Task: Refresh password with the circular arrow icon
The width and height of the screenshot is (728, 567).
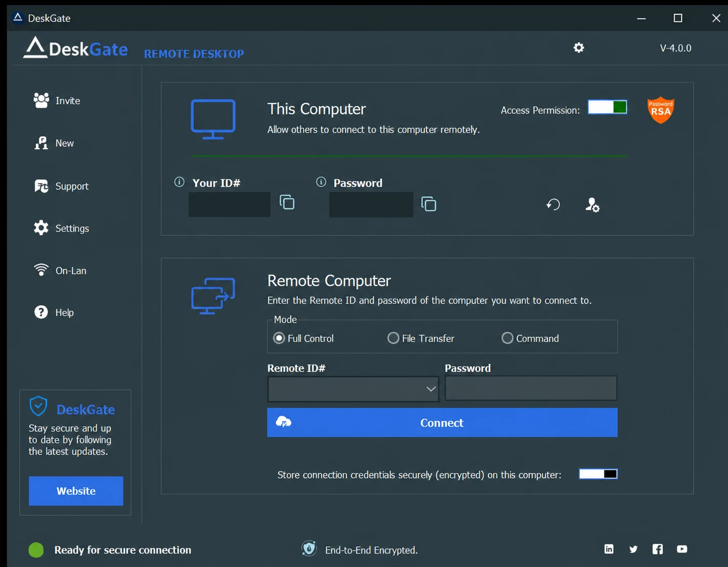Action: [553, 204]
